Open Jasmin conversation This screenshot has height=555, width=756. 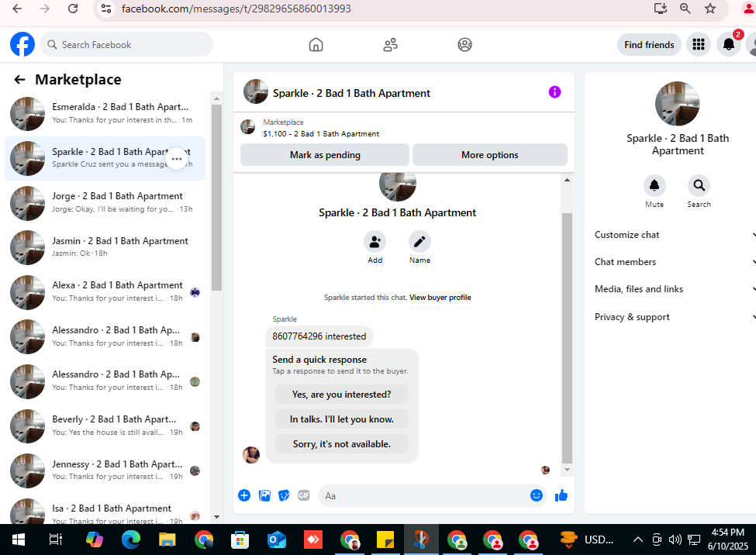(105, 247)
